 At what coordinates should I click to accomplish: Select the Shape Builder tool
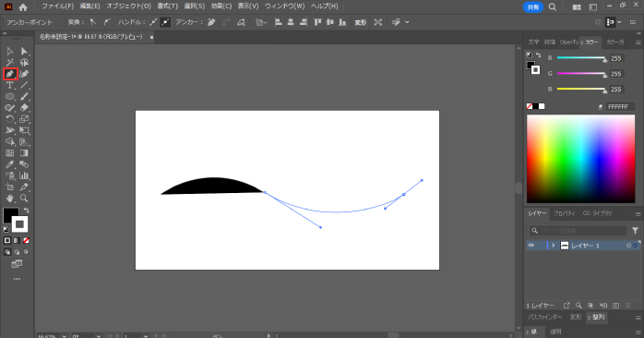10,142
